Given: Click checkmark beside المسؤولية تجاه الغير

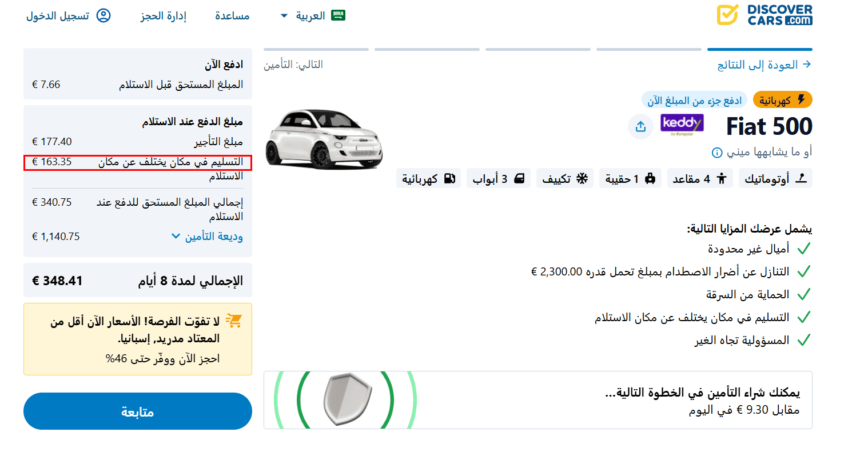Looking at the screenshot, I should click(x=804, y=340).
